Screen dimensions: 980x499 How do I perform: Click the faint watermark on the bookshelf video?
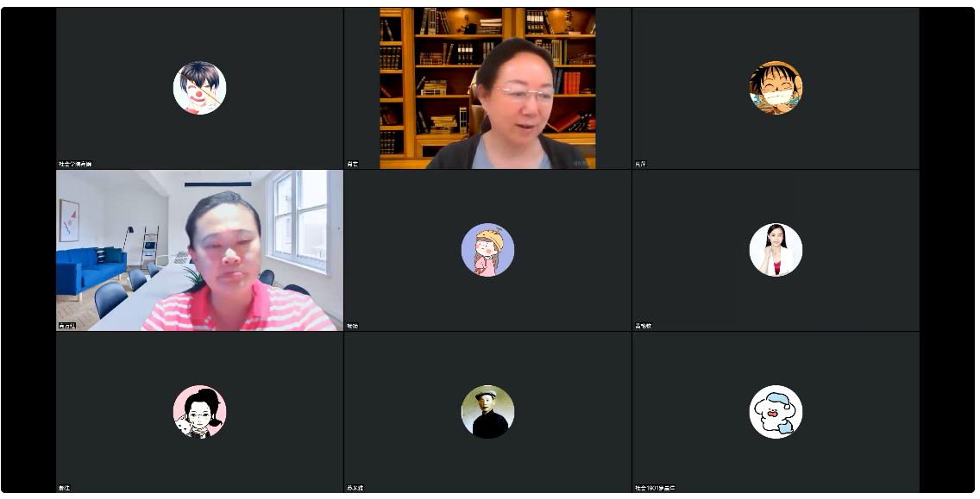580,162
